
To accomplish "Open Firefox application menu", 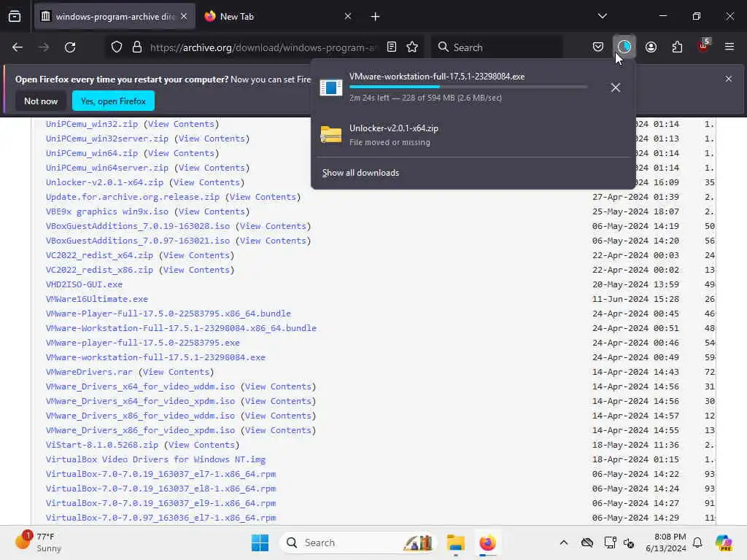I will (729, 47).
